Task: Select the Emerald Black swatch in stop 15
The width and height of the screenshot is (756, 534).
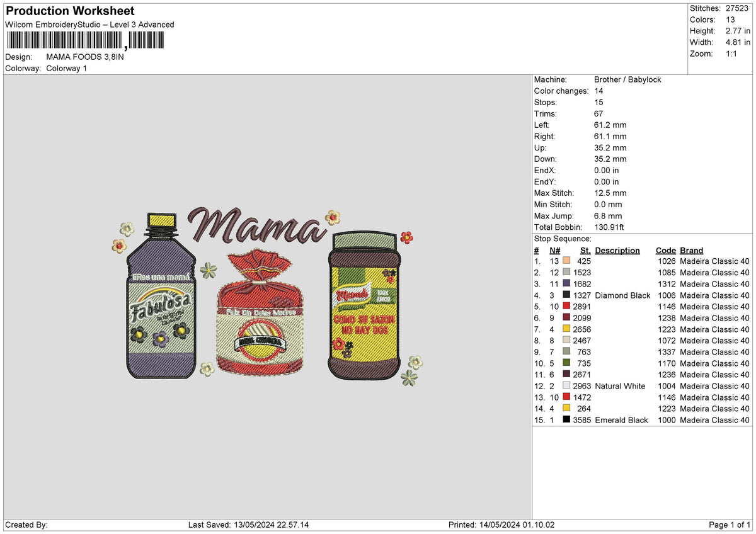Action: [566, 419]
